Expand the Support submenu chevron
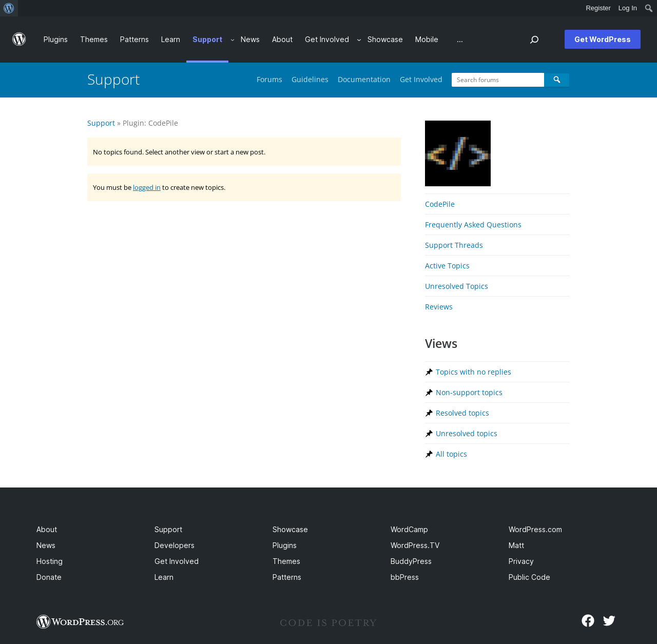 click(233, 40)
